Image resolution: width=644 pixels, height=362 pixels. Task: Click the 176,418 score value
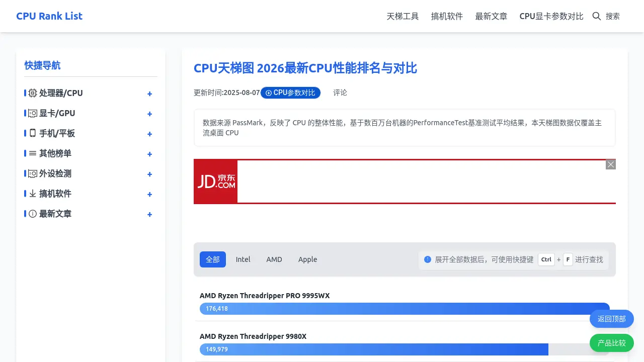click(217, 309)
